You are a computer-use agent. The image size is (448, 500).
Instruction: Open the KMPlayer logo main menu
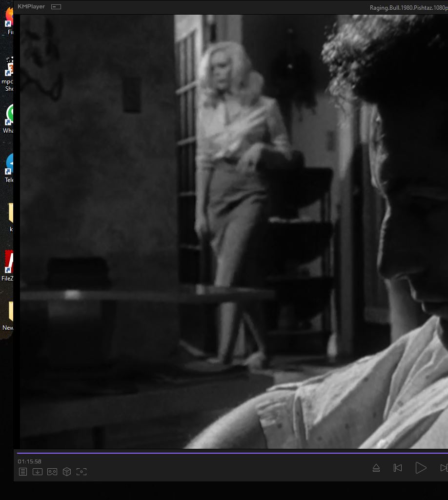click(x=31, y=7)
